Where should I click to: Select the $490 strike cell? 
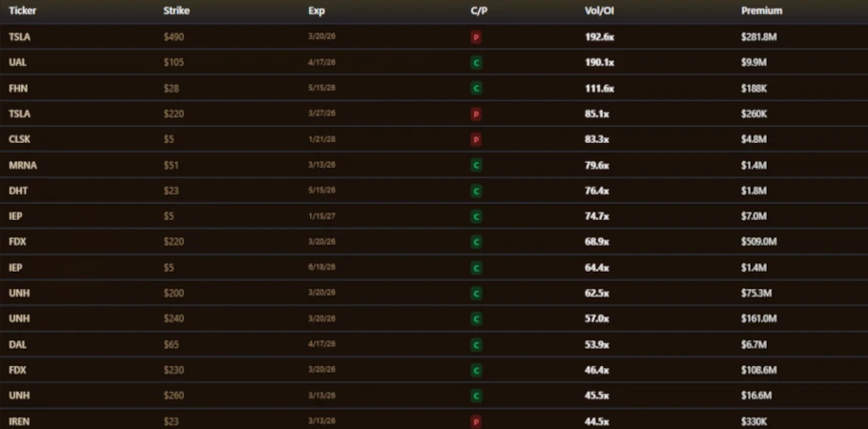click(x=174, y=37)
